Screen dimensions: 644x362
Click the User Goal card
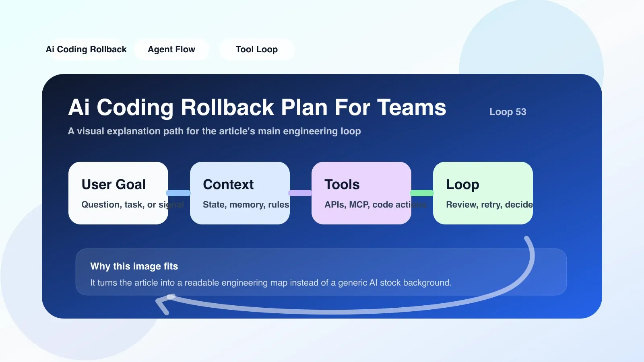[x=118, y=193]
